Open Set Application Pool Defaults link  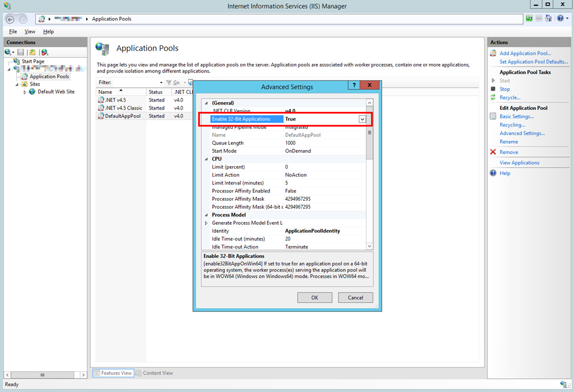[534, 62]
